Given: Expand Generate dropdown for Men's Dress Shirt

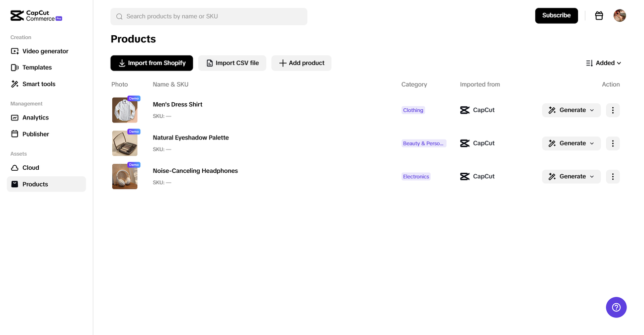Looking at the screenshot, I should tap(592, 110).
